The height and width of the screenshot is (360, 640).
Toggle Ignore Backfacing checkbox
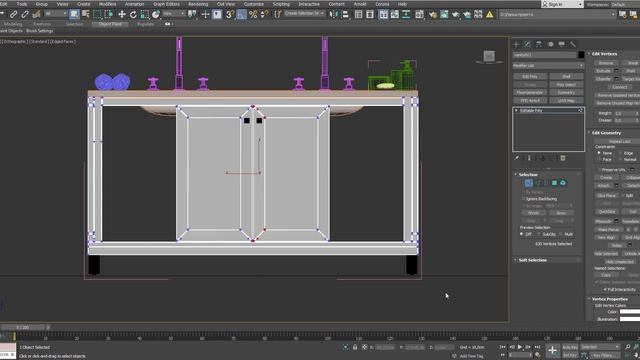tap(524, 199)
